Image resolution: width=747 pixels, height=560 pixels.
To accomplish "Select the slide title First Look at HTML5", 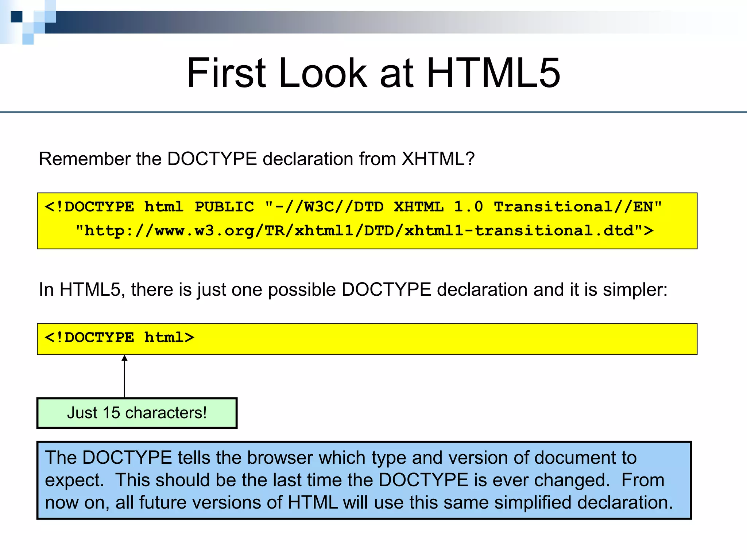I will coord(373,73).
